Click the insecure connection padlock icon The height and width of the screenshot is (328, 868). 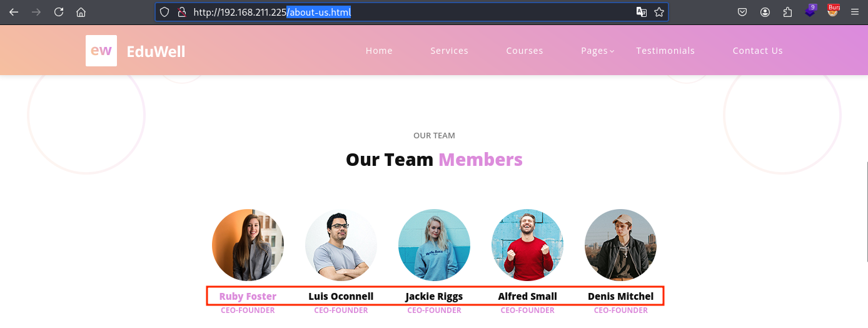point(182,12)
